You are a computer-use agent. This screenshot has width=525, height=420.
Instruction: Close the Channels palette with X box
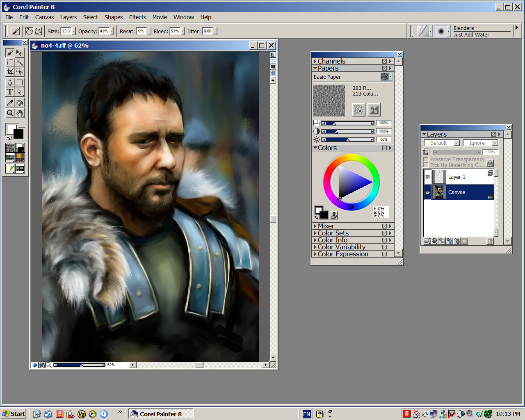click(384, 61)
